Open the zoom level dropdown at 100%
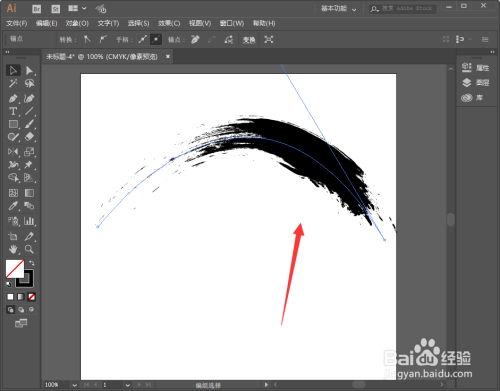The image size is (500, 391). pos(75,385)
